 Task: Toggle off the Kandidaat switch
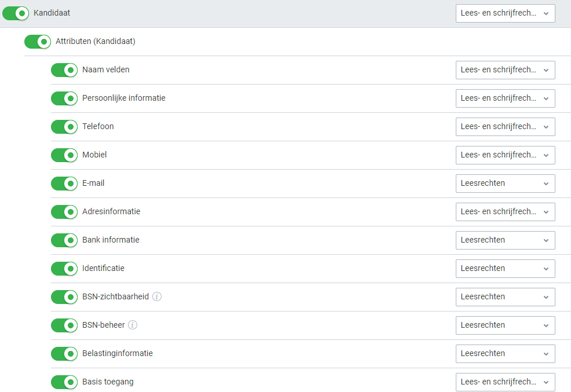click(16, 13)
